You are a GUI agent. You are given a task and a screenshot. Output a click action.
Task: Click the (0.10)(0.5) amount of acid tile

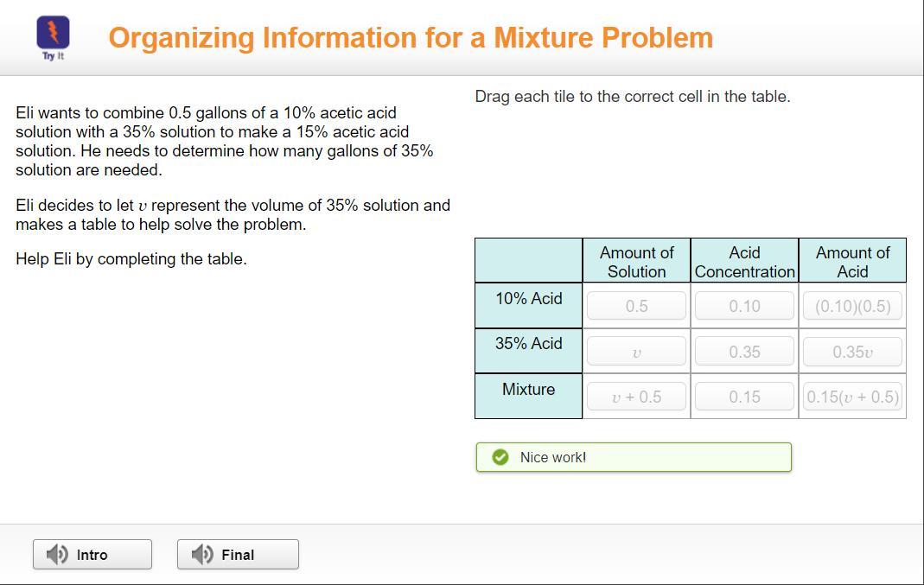click(x=852, y=306)
